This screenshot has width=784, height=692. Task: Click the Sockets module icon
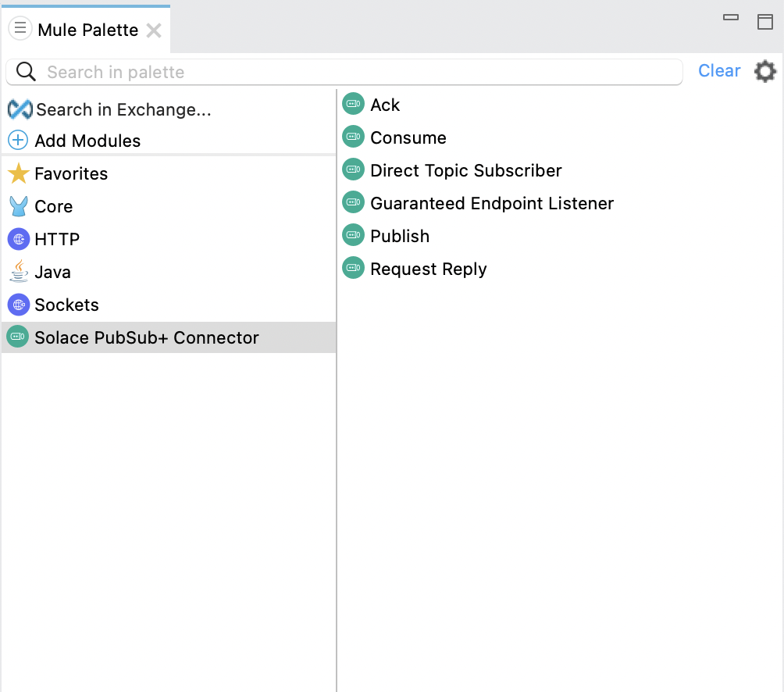18,305
